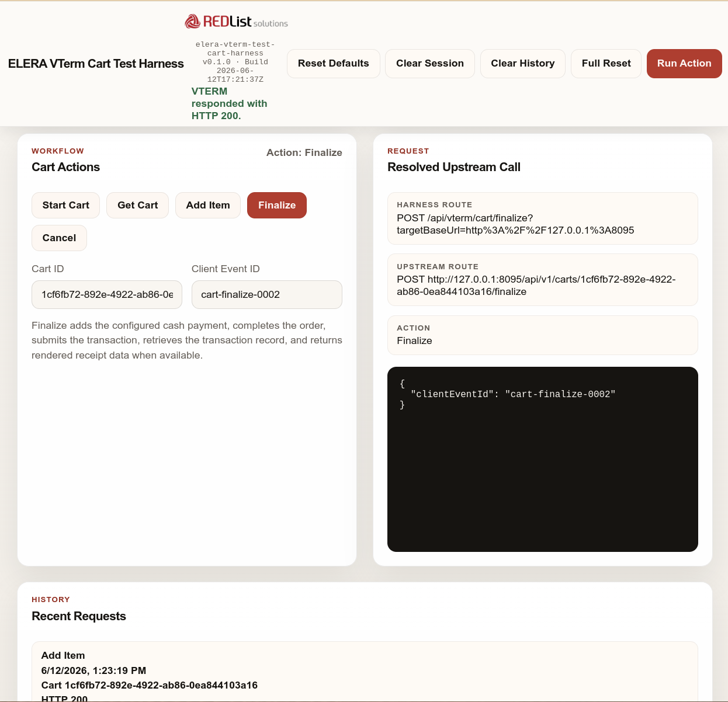This screenshot has width=728, height=702.
Task: Focus the Cart ID input field
Action: [107, 295]
